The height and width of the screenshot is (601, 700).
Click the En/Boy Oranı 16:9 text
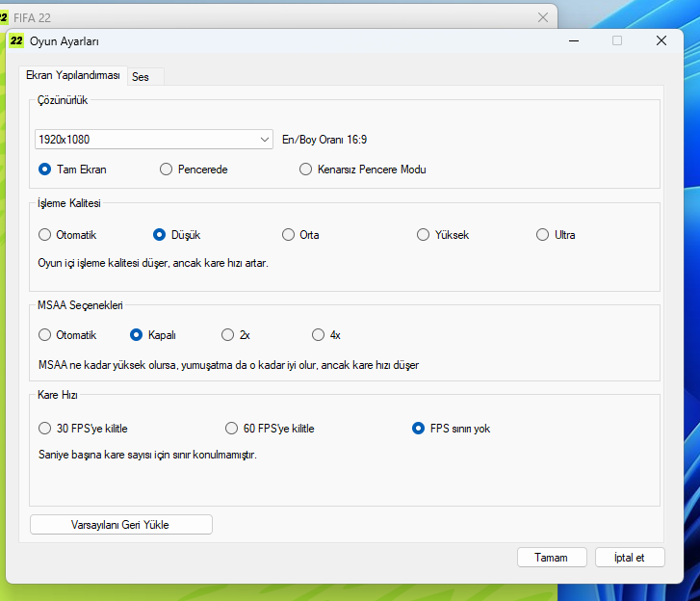click(324, 140)
